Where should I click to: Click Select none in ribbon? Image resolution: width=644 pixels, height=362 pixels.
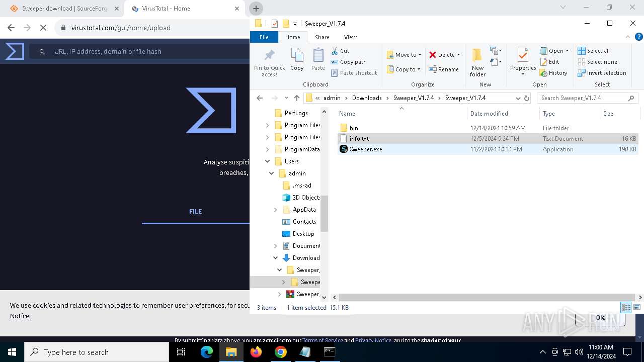coord(597,62)
